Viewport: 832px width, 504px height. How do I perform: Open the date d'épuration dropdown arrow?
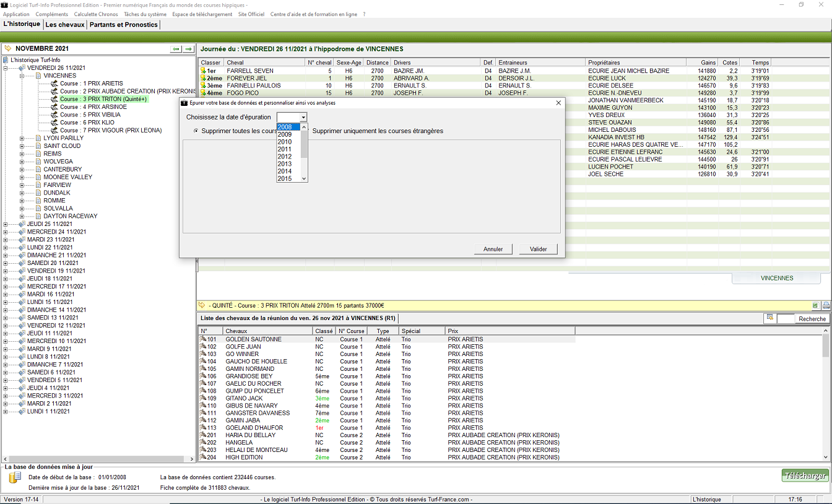pyautogui.click(x=303, y=117)
